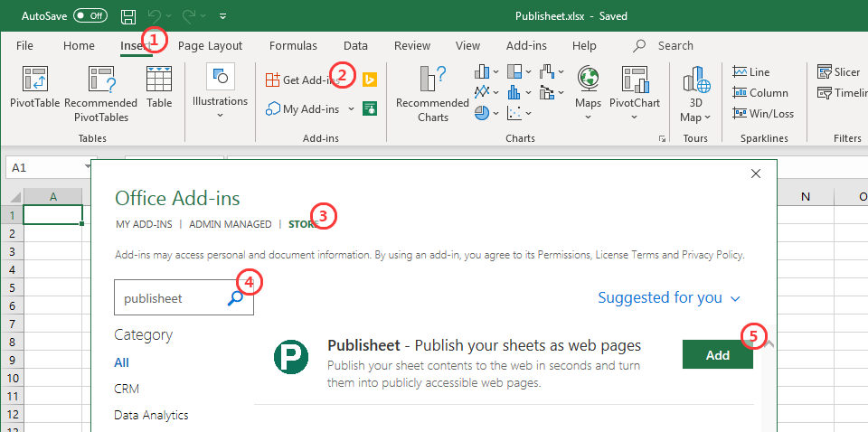
Task: Click the Bing Maps add-in icon
Action: [x=369, y=80]
